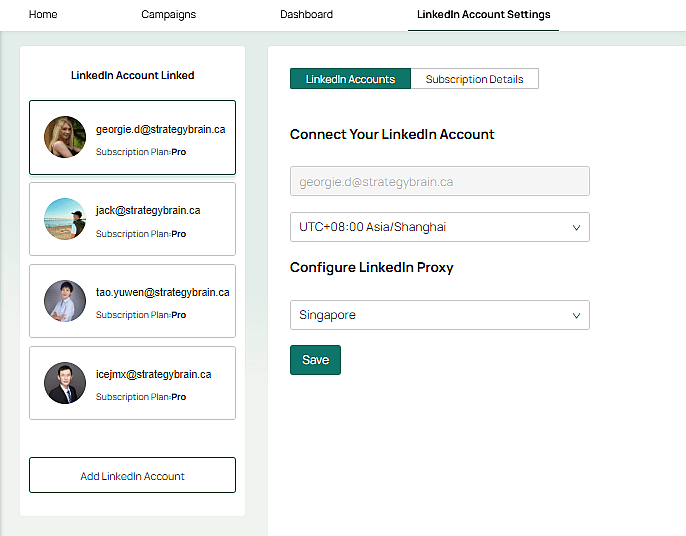Click icejmx profile photo

pyautogui.click(x=65, y=383)
